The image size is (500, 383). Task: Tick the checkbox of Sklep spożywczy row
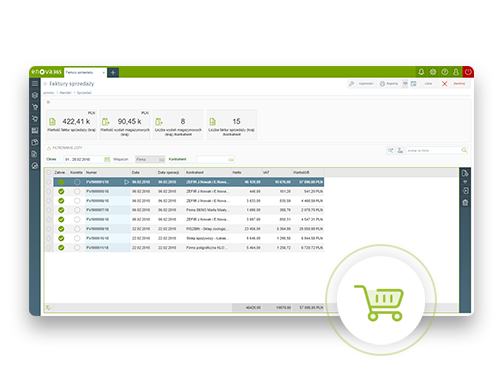click(x=49, y=238)
